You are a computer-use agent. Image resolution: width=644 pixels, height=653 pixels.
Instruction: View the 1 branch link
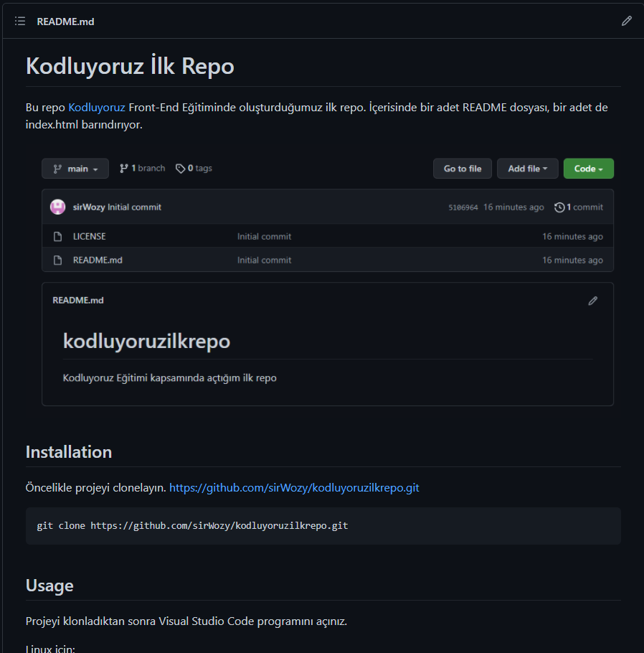coord(142,168)
